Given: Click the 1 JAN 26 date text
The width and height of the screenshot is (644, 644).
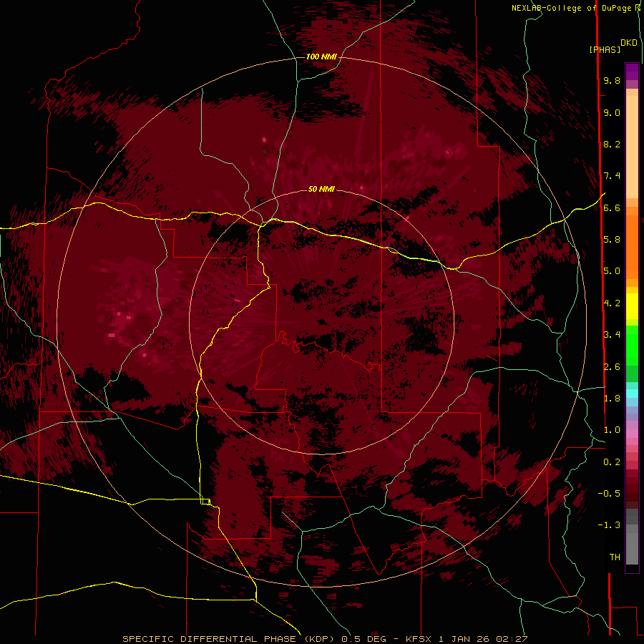Looking at the screenshot, I should (465, 639).
